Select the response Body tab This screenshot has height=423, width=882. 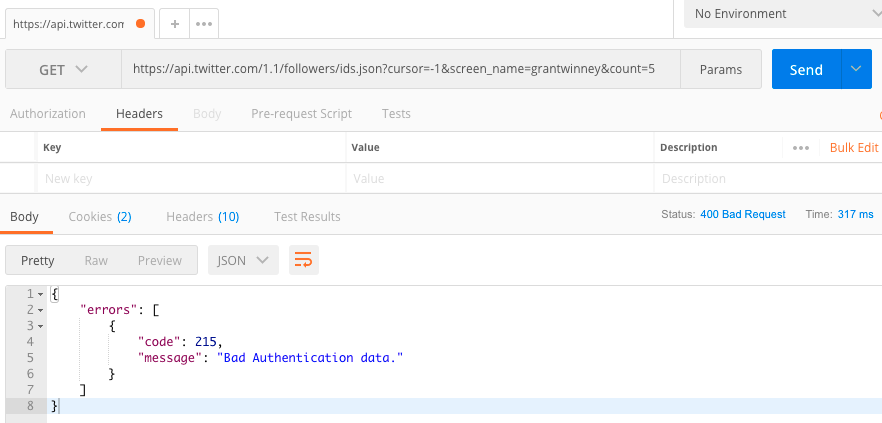(x=24, y=217)
